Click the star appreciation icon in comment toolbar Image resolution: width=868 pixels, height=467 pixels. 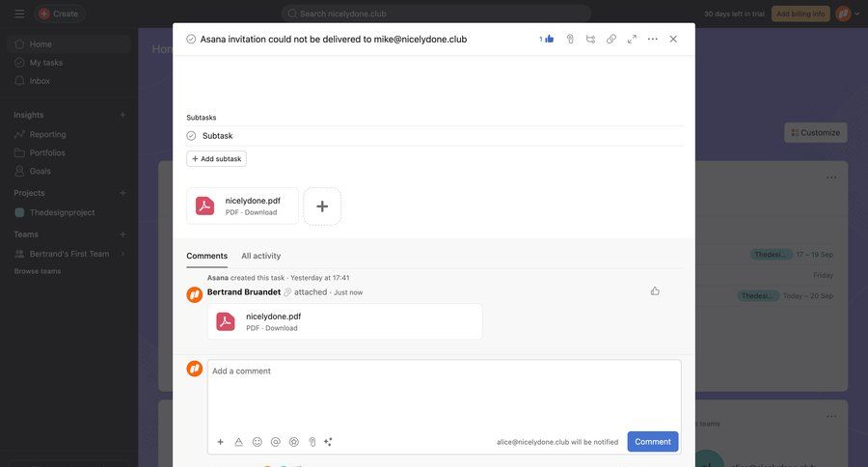[294, 442]
